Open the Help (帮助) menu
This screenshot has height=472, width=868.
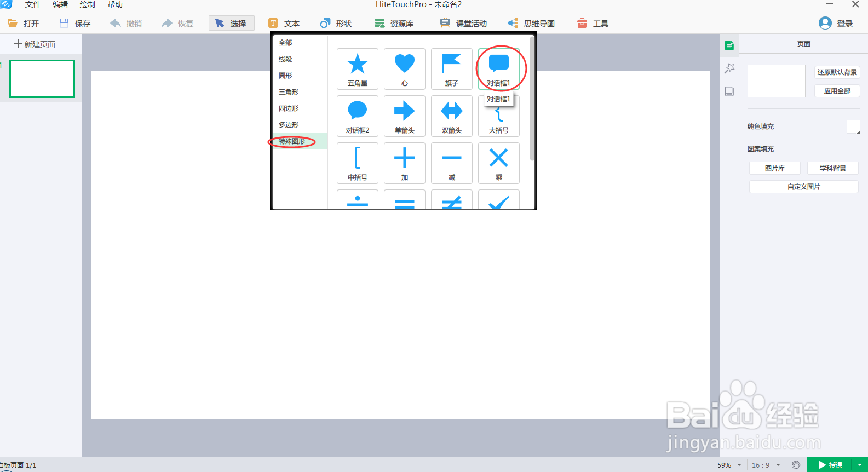115,4
